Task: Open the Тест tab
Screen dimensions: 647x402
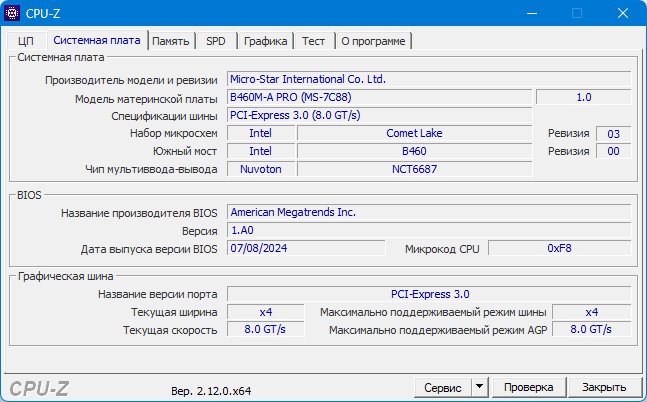Action: [x=313, y=41]
